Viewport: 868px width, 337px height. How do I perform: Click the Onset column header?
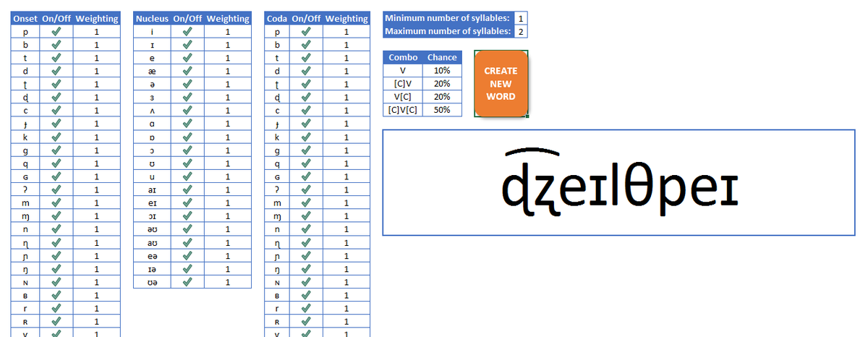(25, 19)
